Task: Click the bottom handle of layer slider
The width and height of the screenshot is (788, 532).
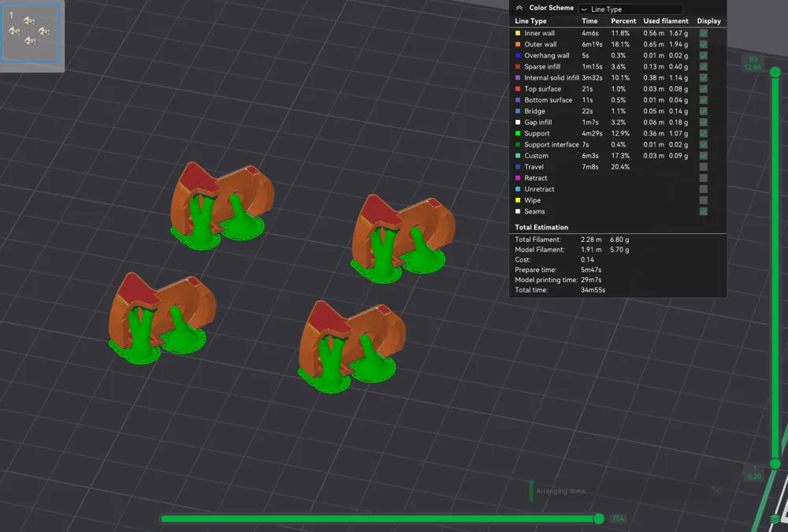Action: coord(775,463)
